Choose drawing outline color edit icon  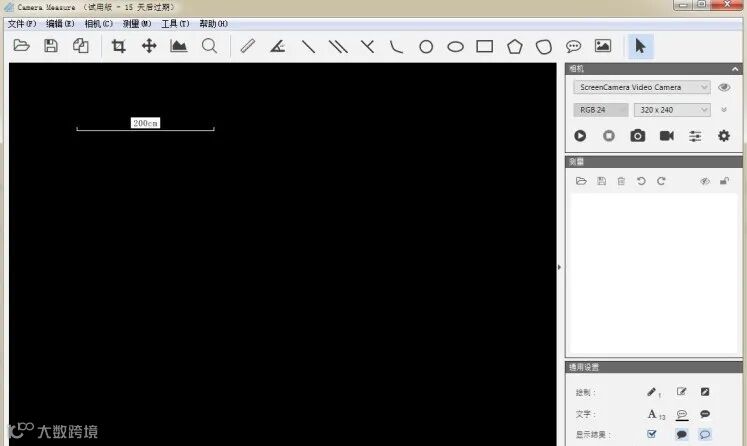click(682, 392)
